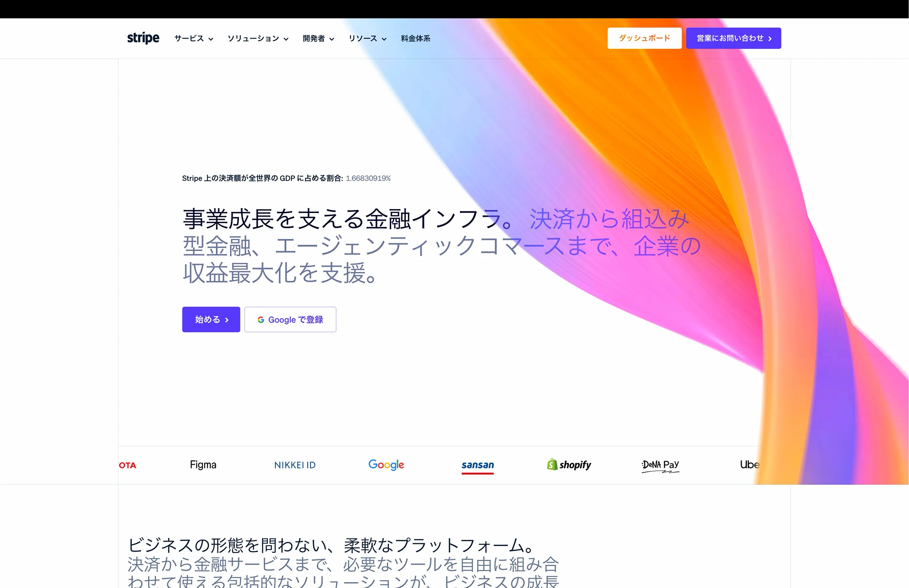The width and height of the screenshot is (909, 588).
Task: Click the Google G icon in signup button
Action: click(261, 320)
